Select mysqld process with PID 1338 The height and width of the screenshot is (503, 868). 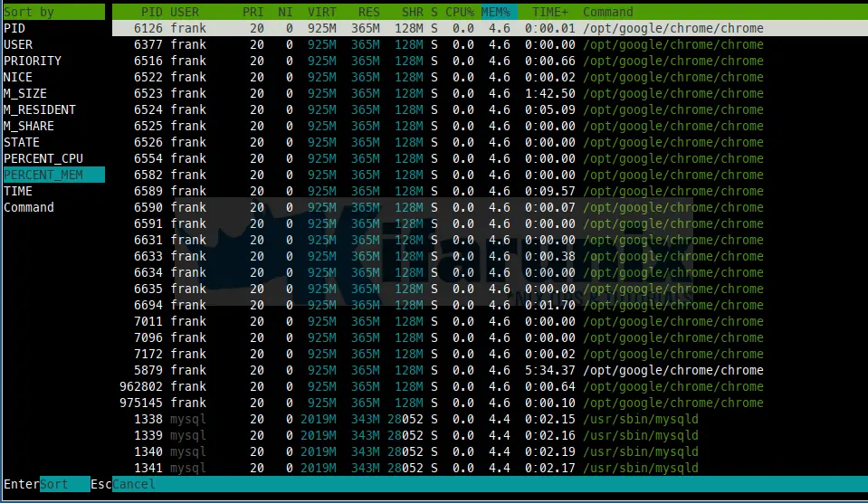pyautogui.click(x=490, y=420)
